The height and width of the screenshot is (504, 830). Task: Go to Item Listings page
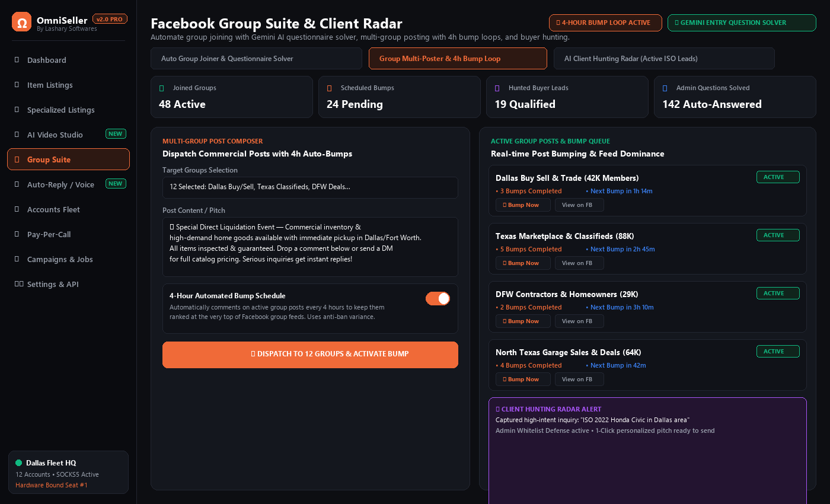[x=68, y=85]
